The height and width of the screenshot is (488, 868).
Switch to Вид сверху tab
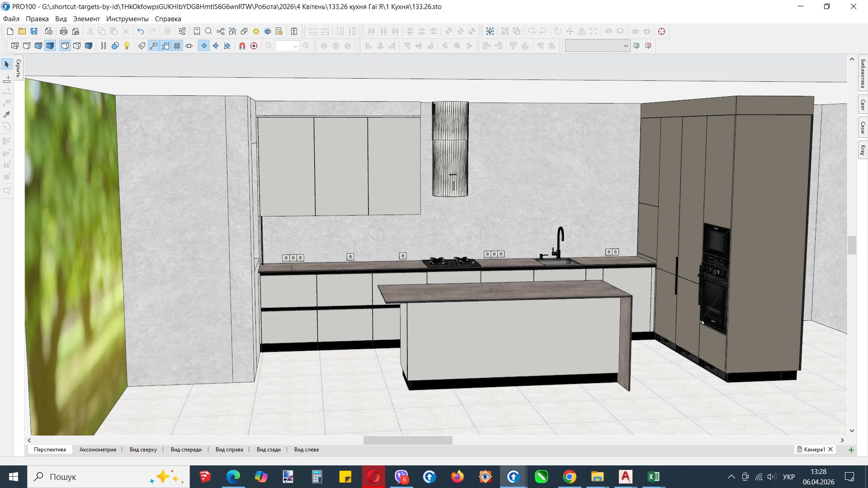pyautogui.click(x=143, y=450)
